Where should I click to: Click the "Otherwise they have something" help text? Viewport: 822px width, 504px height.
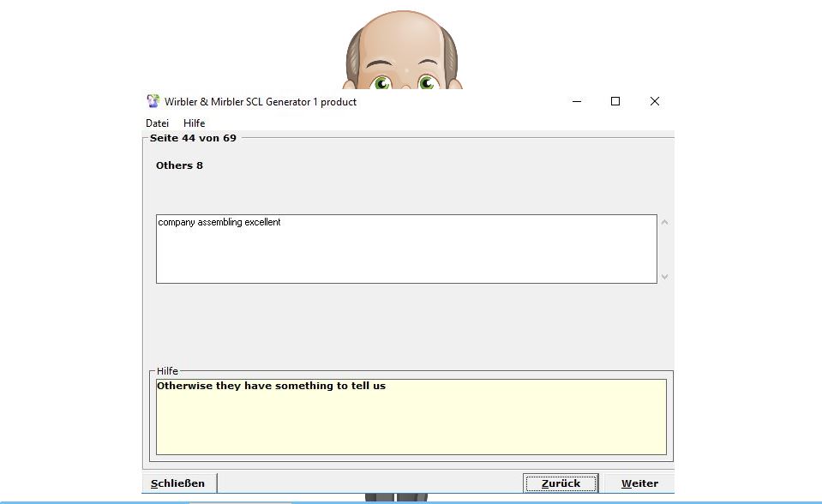271,386
